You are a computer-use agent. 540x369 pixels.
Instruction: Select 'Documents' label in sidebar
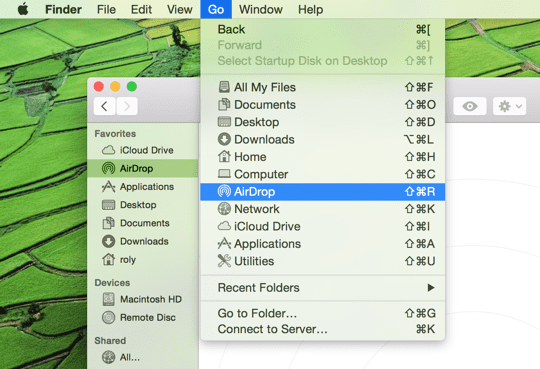pyautogui.click(x=145, y=223)
